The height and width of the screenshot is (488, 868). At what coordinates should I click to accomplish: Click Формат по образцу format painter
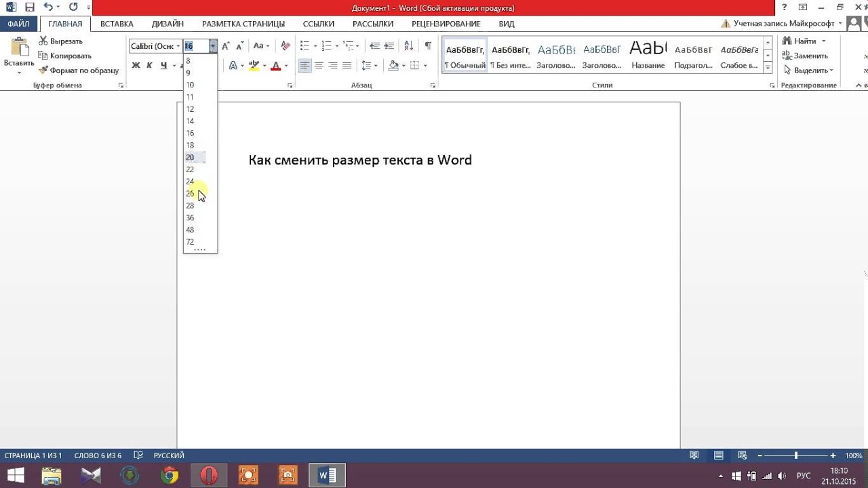coord(79,70)
